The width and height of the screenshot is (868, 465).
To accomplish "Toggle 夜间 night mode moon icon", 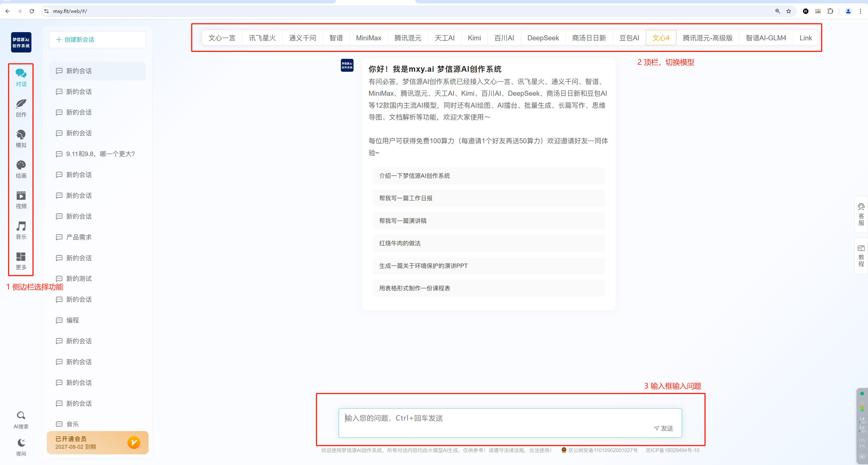I will coord(21,443).
